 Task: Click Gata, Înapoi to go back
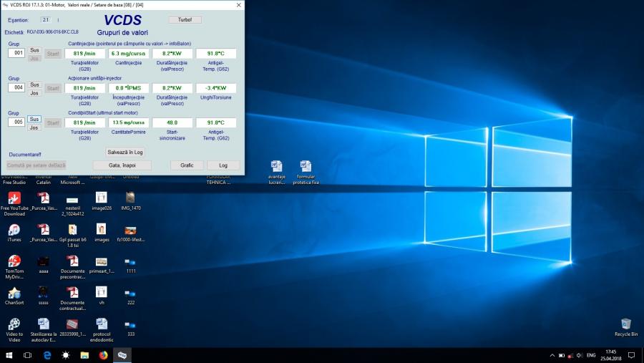[x=122, y=165]
